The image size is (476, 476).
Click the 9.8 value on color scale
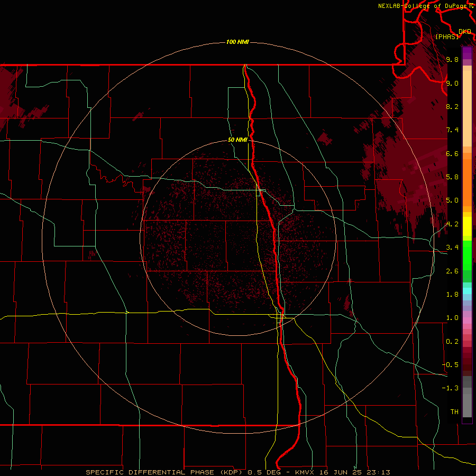coord(452,59)
